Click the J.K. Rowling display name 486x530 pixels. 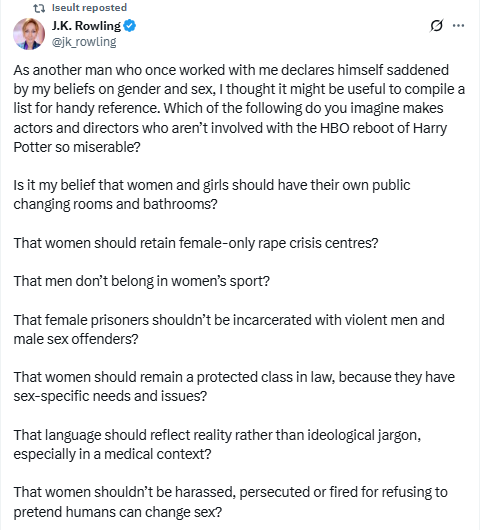coord(86,26)
